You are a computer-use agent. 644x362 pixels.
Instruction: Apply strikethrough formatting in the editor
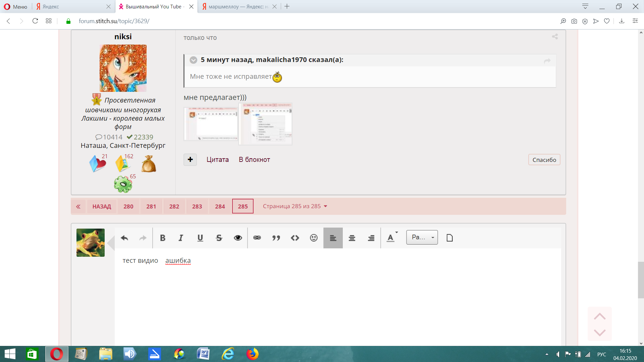(x=219, y=238)
